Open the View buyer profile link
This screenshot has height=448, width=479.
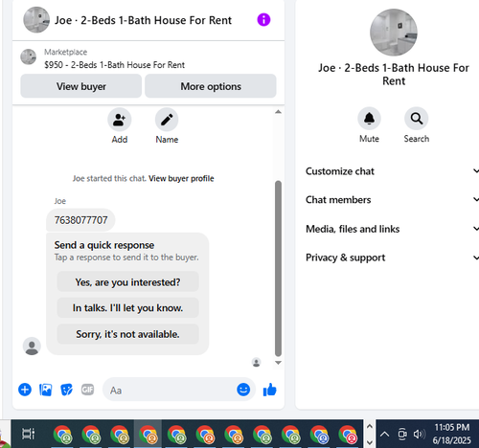(x=181, y=178)
